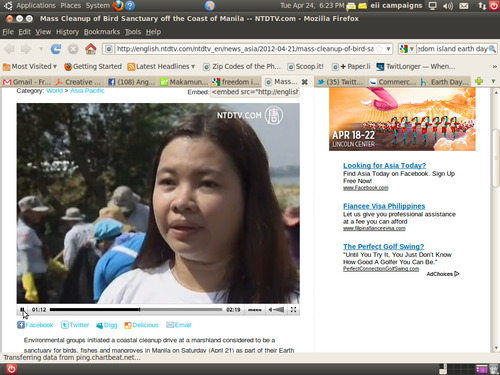Open the Bookmarks menu

pos(102,32)
